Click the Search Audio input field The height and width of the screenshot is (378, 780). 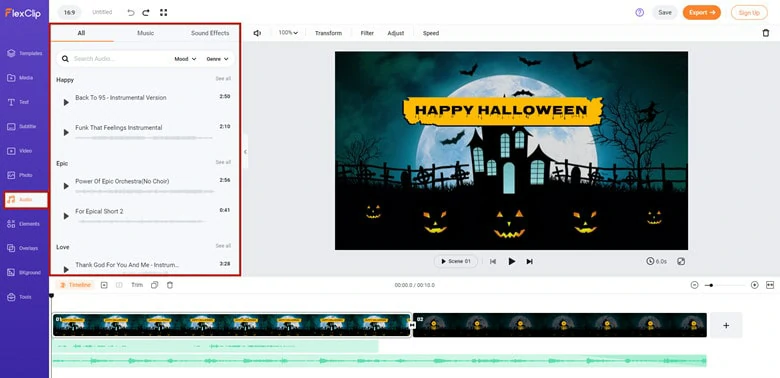coord(119,59)
